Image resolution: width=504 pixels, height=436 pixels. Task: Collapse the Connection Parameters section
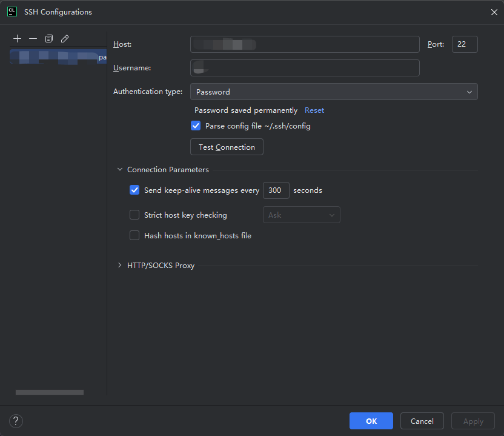click(x=120, y=170)
